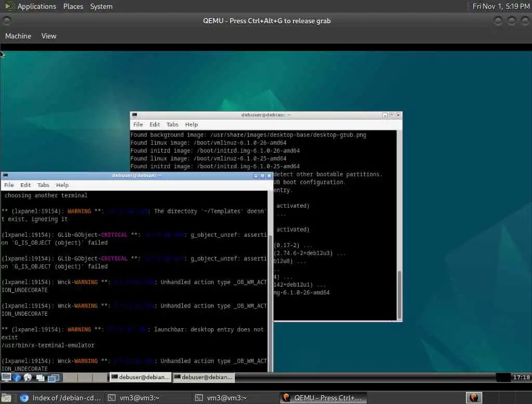Open File menu in the back terminal window
The image size is (532, 404).
138,125
